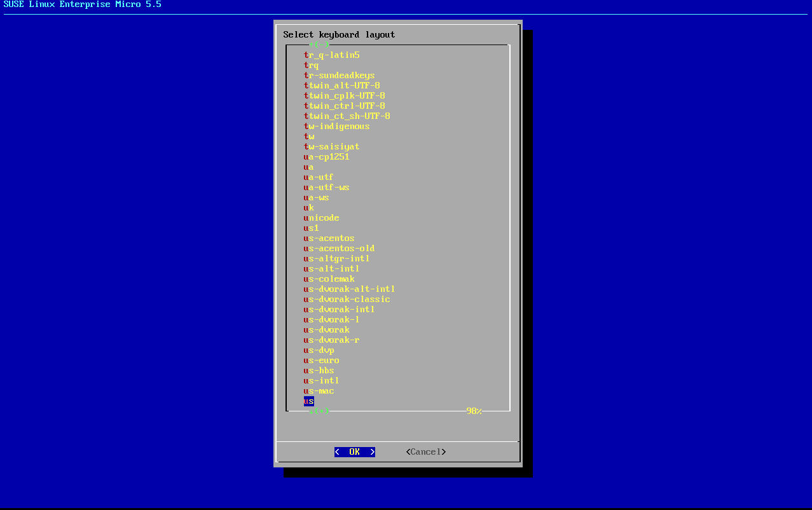Viewport: 812px width, 510px height.
Task: Select the us-intl layout
Action: click(x=322, y=380)
